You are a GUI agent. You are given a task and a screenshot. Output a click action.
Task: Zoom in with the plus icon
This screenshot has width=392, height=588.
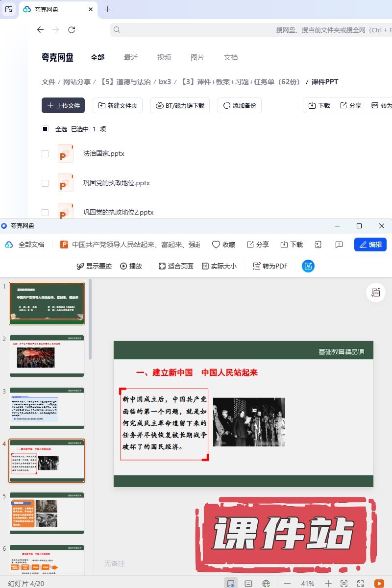pyautogui.click(x=328, y=583)
